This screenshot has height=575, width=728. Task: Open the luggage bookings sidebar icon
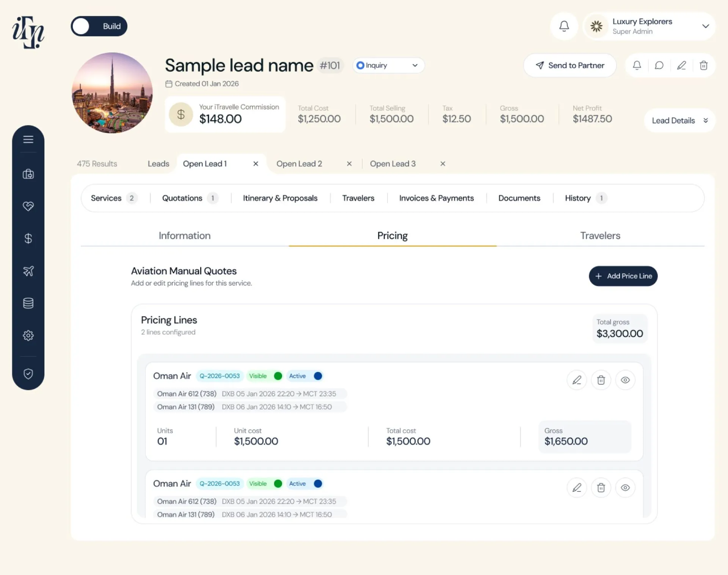28,174
